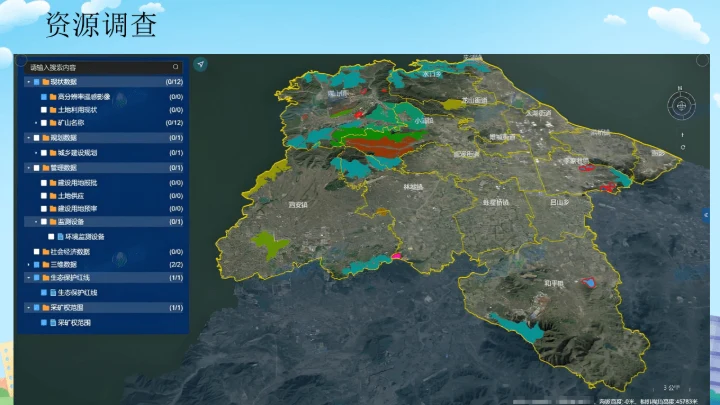Uncheck the 生态保护红线 layer checkbox
720x405 pixels.
coord(45,292)
